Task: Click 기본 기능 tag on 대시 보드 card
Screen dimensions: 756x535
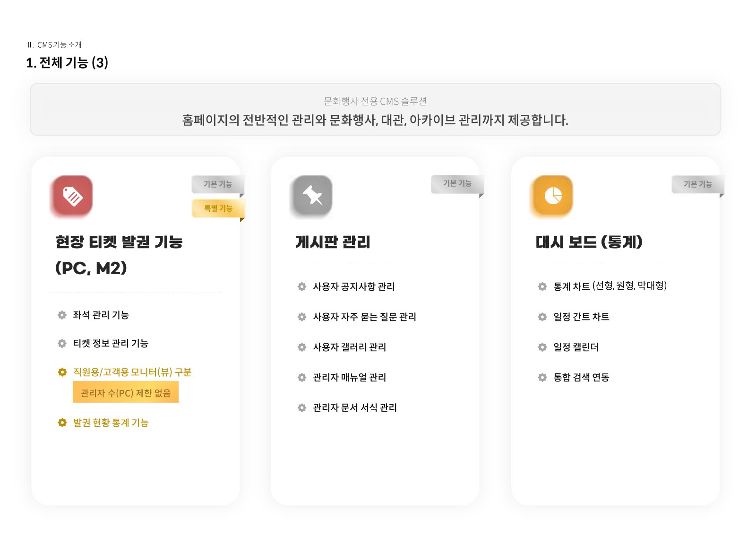Action: click(x=698, y=184)
